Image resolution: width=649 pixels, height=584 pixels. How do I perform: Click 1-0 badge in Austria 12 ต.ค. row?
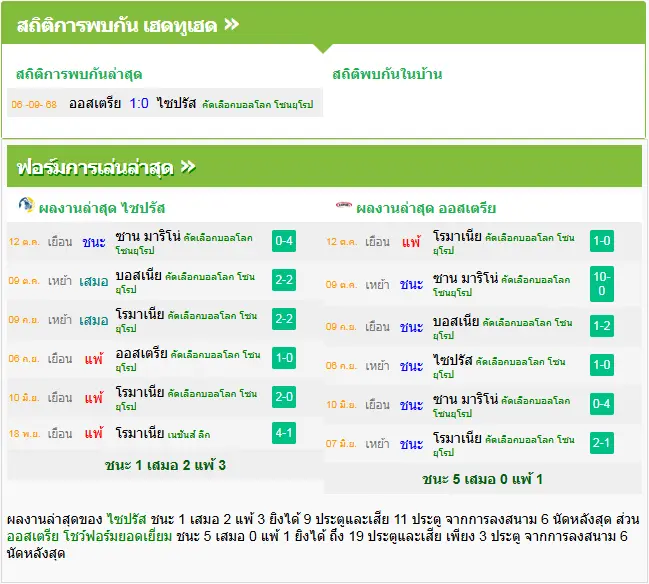601,241
